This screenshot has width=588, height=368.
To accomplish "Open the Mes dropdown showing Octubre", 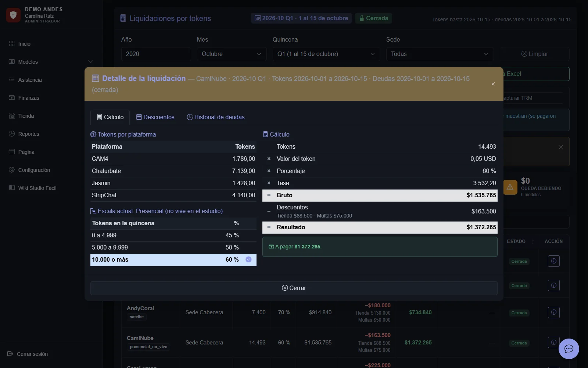I will [x=232, y=54].
